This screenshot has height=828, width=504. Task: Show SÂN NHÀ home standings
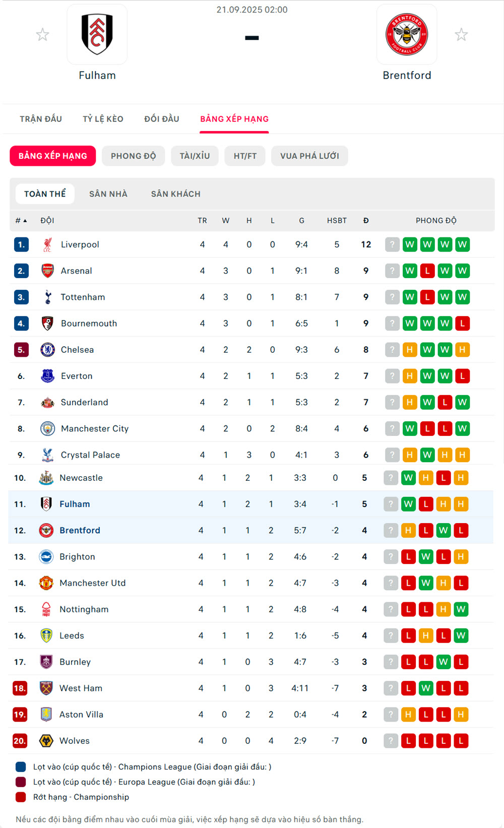pos(108,194)
